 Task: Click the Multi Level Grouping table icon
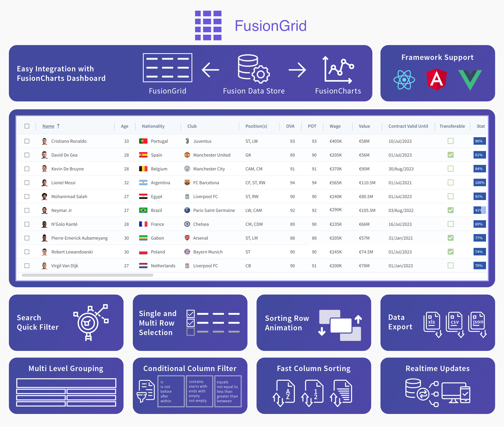pyautogui.click(x=66, y=392)
